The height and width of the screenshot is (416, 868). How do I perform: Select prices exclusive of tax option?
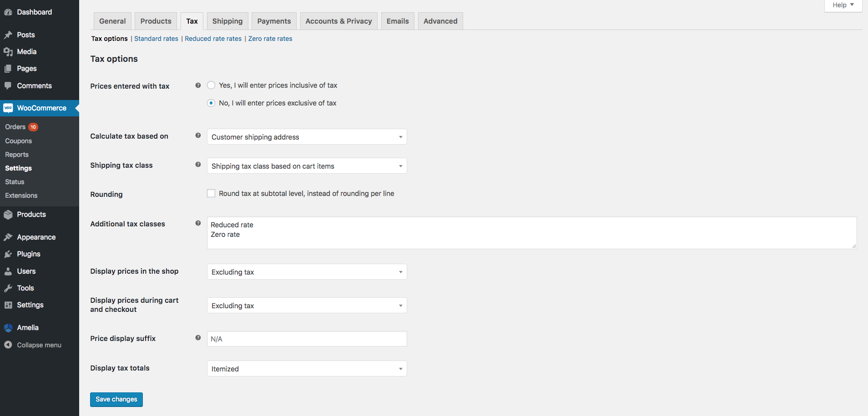(211, 103)
